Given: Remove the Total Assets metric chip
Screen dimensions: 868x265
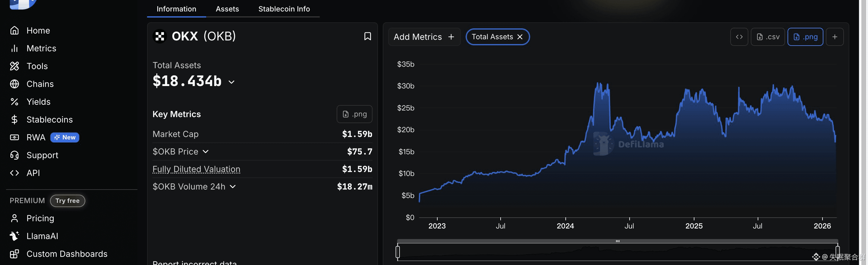Looking at the screenshot, I should coord(520,37).
